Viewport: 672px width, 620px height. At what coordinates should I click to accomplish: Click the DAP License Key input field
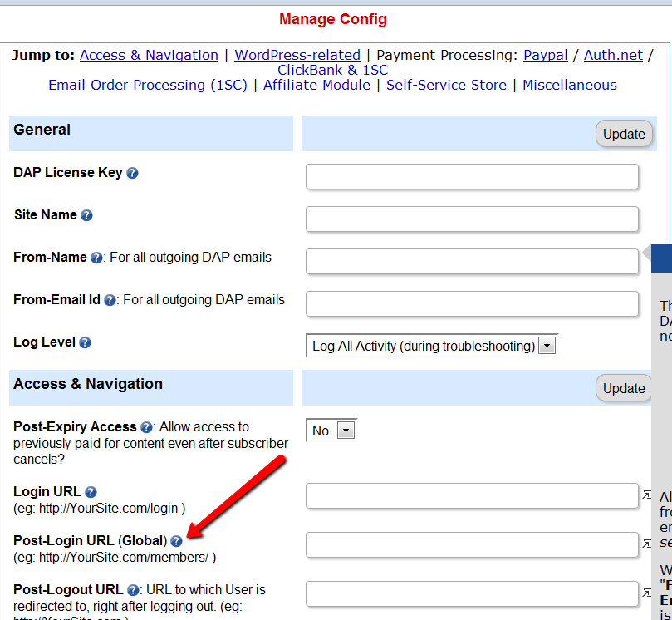[x=472, y=177]
